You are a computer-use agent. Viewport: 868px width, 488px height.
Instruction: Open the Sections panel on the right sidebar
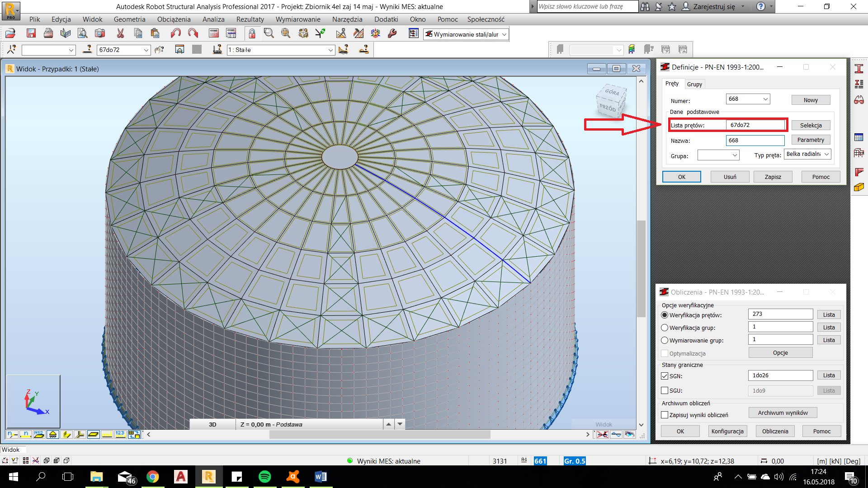pos(859,68)
